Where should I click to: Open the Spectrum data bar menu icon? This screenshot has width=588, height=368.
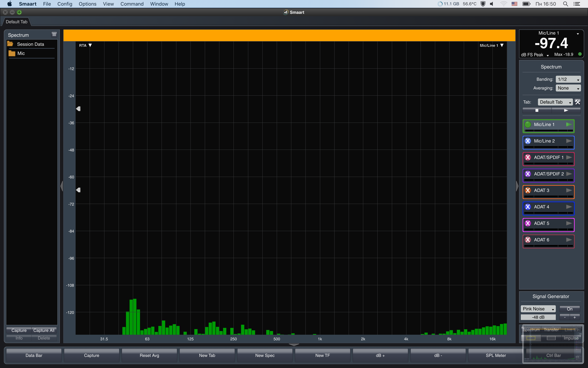click(54, 35)
